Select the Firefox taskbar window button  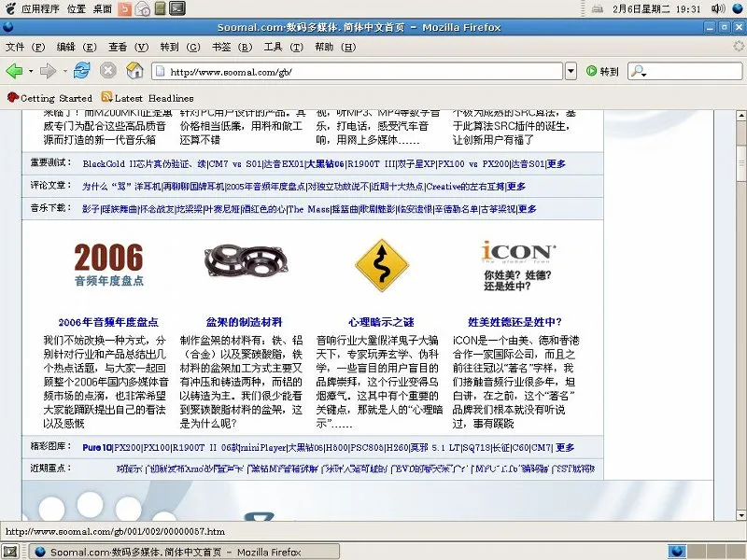point(184,552)
